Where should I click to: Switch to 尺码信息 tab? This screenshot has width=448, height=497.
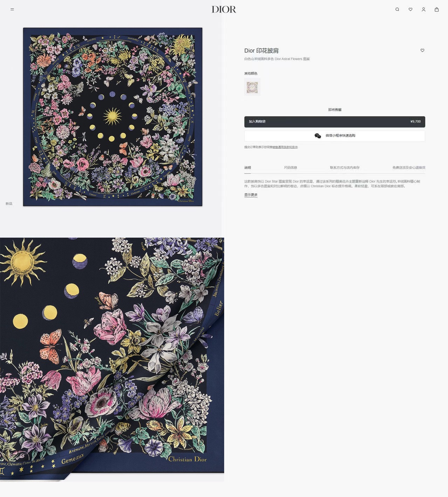pos(290,168)
